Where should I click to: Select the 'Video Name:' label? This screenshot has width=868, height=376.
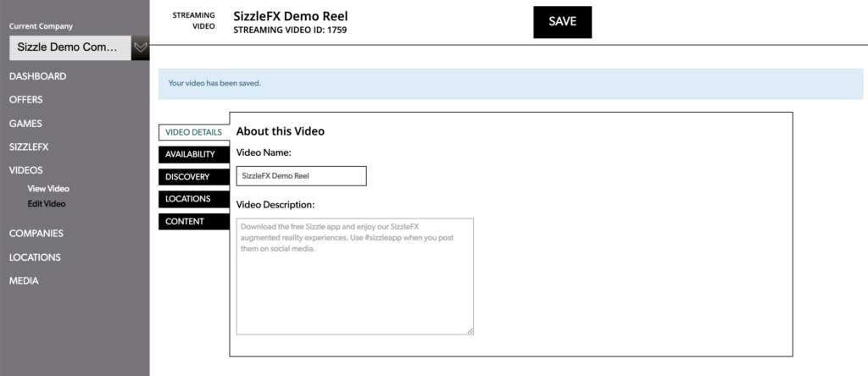click(x=264, y=152)
